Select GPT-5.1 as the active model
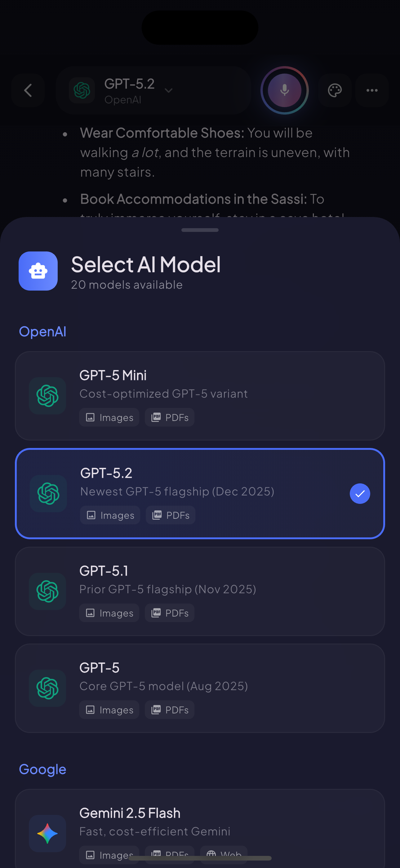 [200, 591]
